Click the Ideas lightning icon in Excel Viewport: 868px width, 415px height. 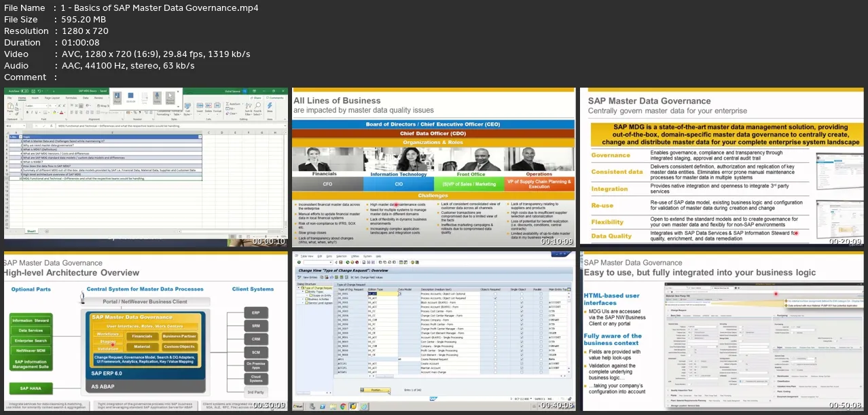pos(270,106)
